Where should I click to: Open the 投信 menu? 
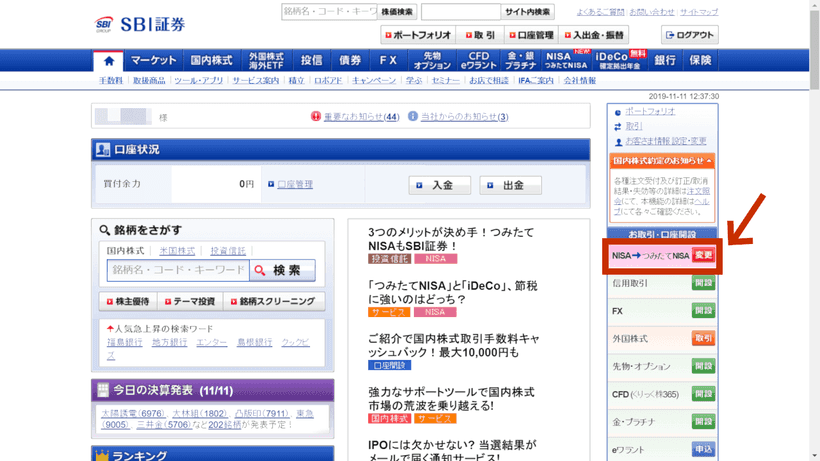(x=312, y=61)
